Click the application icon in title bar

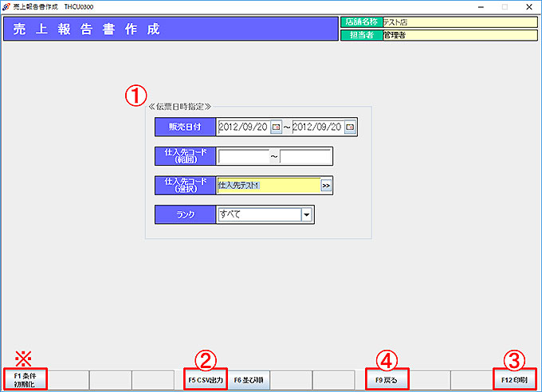(6, 6)
